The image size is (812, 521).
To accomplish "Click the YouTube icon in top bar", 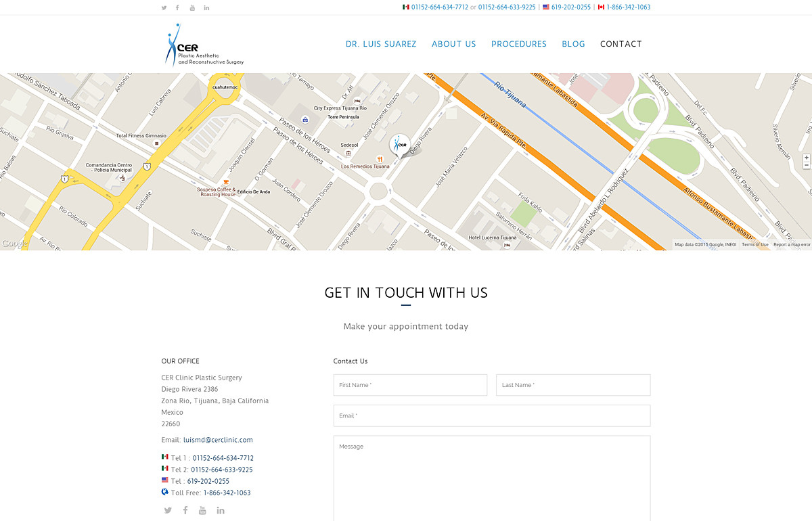I will (192, 7).
